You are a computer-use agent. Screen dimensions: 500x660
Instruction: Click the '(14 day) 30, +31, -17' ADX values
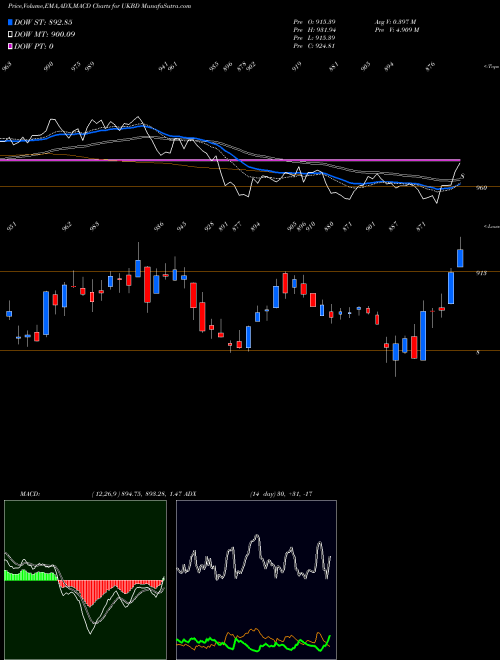click(281, 494)
